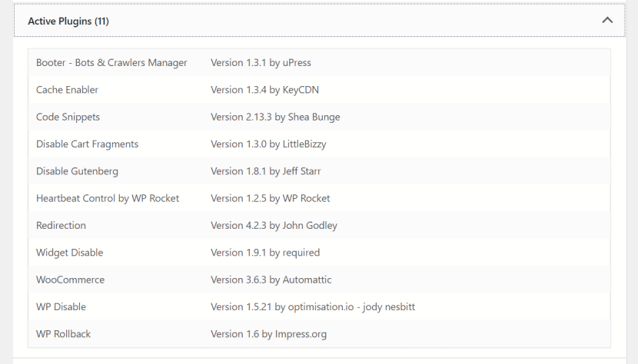This screenshot has height=364, width=638.
Task: Select 'Disable Cart Fragments' plugin name
Action: [87, 144]
